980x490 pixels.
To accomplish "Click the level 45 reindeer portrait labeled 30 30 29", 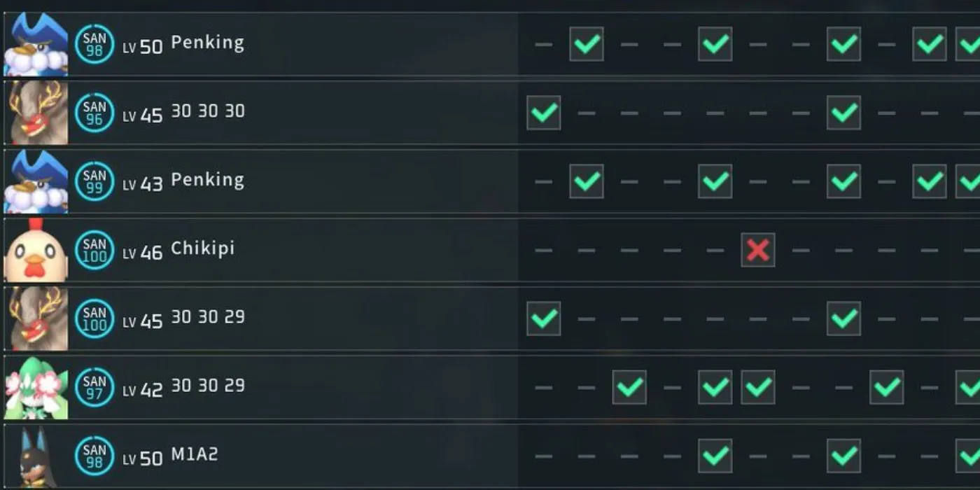I will pyautogui.click(x=35, y=318).
